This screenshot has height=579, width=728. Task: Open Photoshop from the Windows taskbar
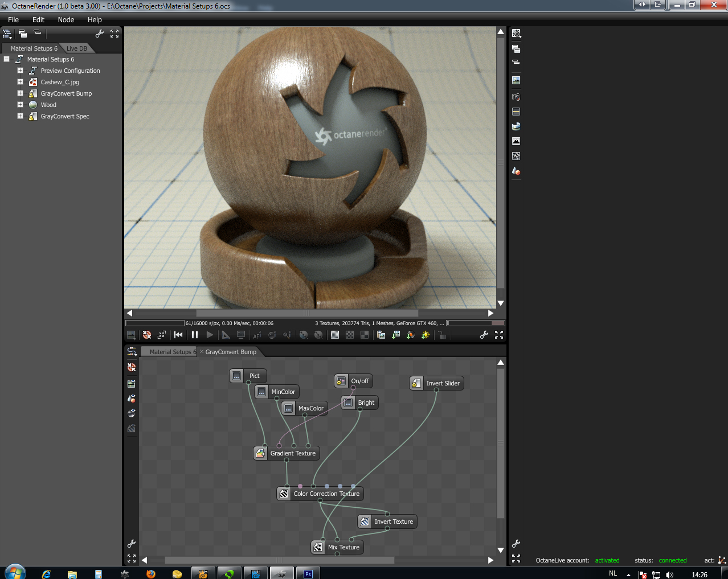point(308,573)
